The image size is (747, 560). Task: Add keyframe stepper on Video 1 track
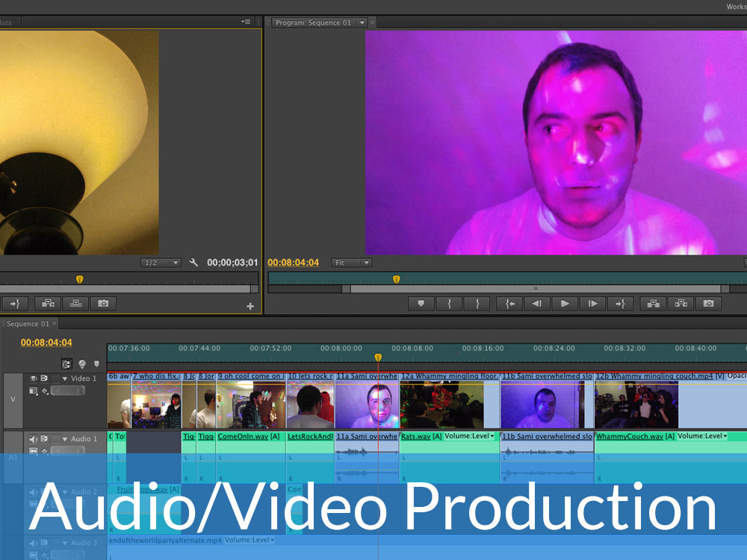(68, 391)
